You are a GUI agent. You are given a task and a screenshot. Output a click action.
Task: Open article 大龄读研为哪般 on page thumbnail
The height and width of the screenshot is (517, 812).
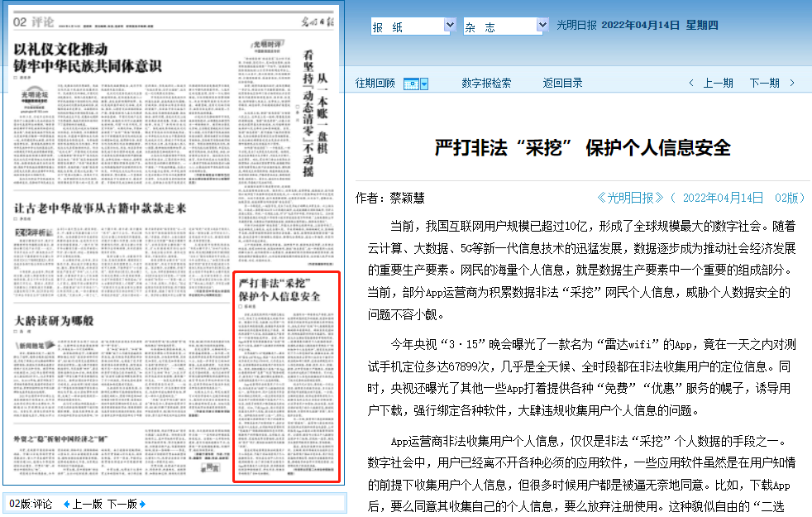pos(54,320)
